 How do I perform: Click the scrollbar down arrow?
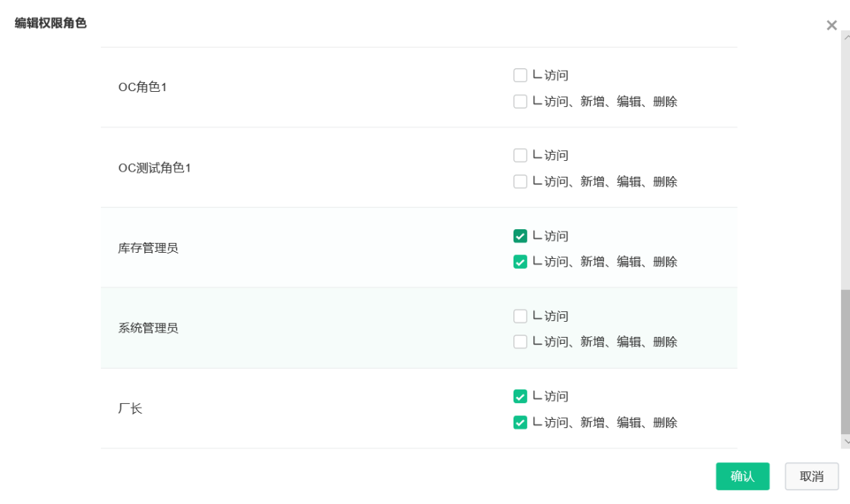click(x=846, y=442)
